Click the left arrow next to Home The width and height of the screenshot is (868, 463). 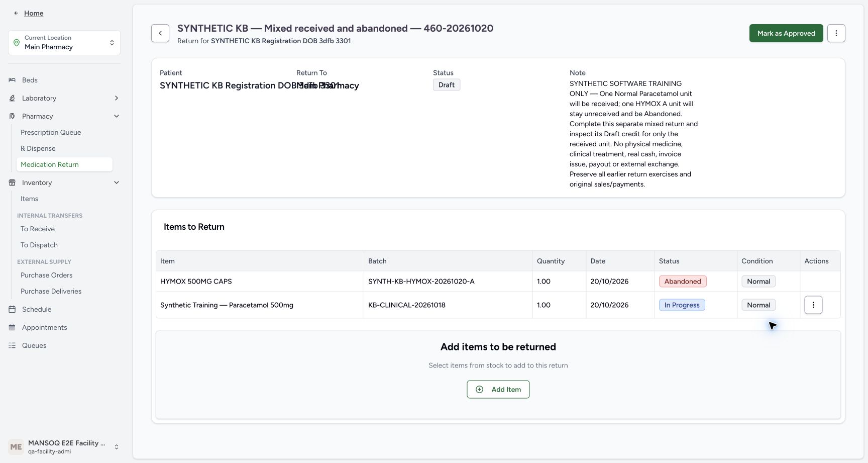[16, 13]
